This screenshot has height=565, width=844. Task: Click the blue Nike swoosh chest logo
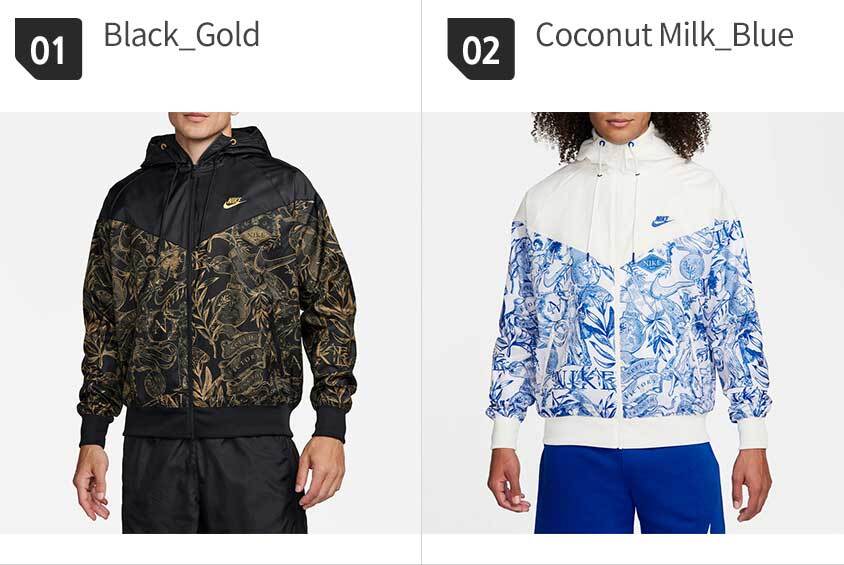[x=662, y=221]
